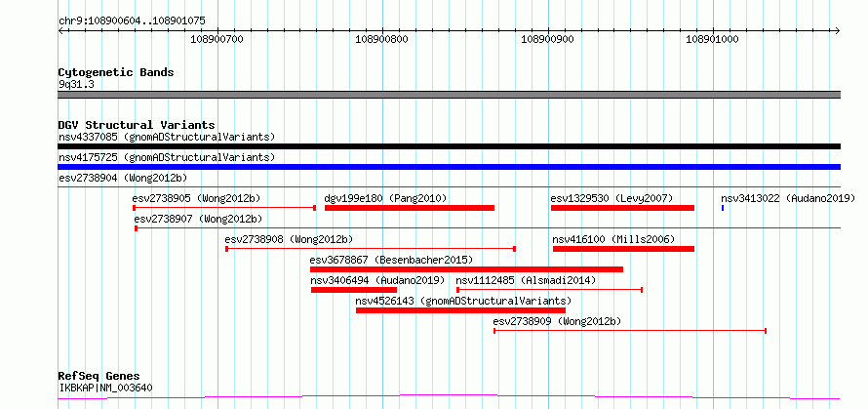This screenshot has height=409, width=868.
Task: Open the nsv416100 (Mills2006) label
Action: tap(613, 239)
